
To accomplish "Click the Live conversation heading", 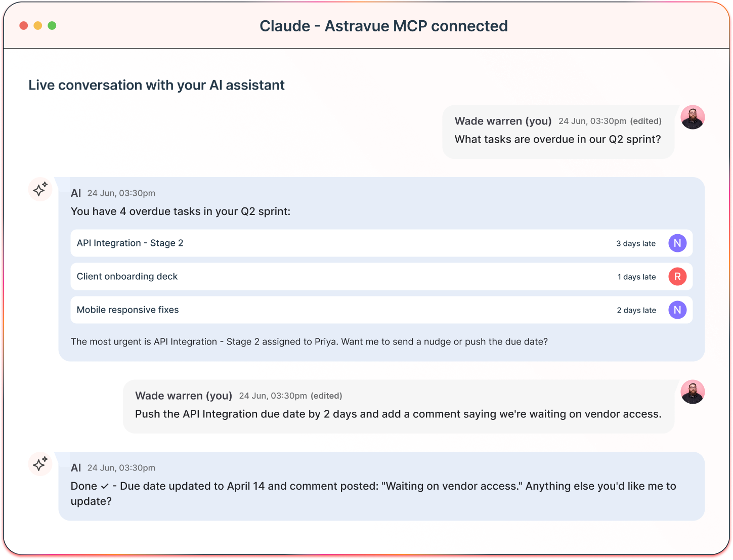I will (157, 85).
